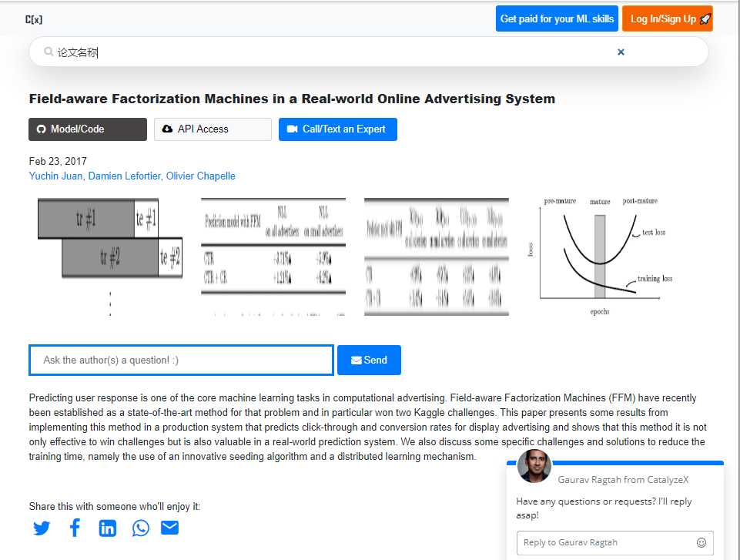Share the paper by email icon

pos(169,528)
